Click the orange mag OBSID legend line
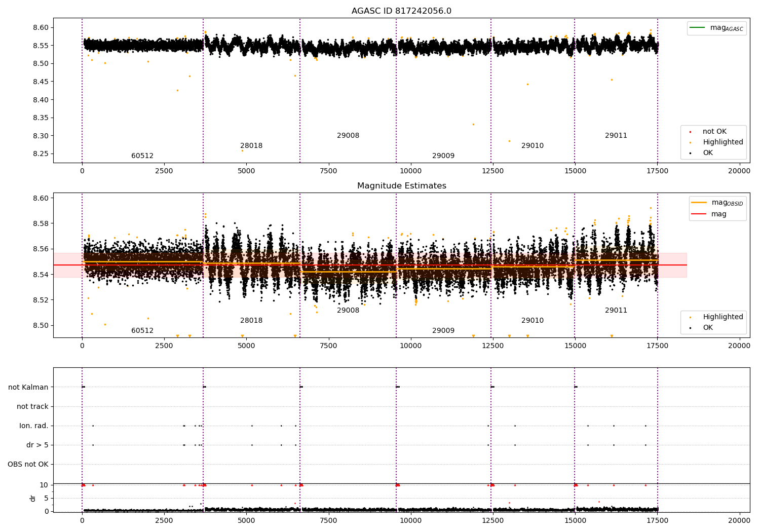The image size is (760, 532). 699,203
